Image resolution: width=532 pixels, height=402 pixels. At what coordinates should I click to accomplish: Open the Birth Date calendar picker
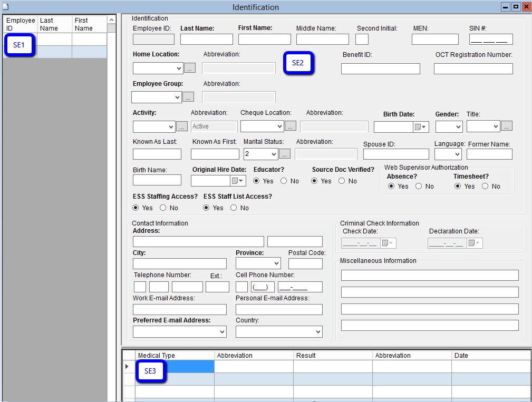(x=421, y=127)
